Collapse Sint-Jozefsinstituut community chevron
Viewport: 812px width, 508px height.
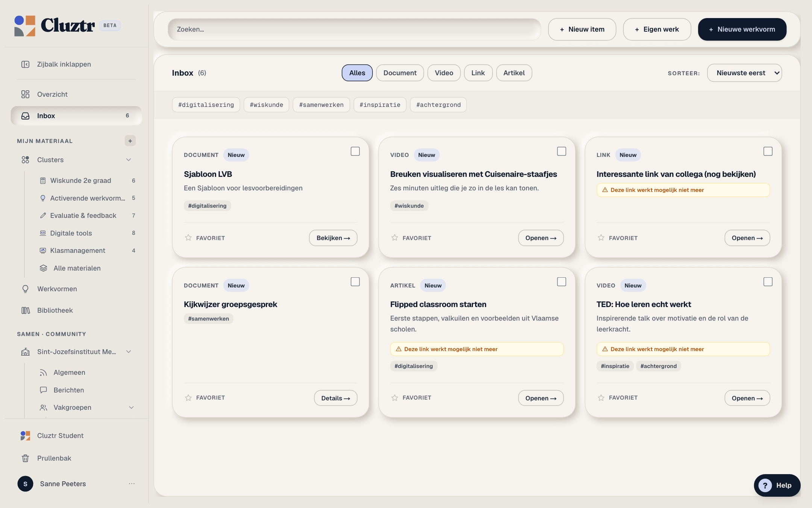point(129,352)
